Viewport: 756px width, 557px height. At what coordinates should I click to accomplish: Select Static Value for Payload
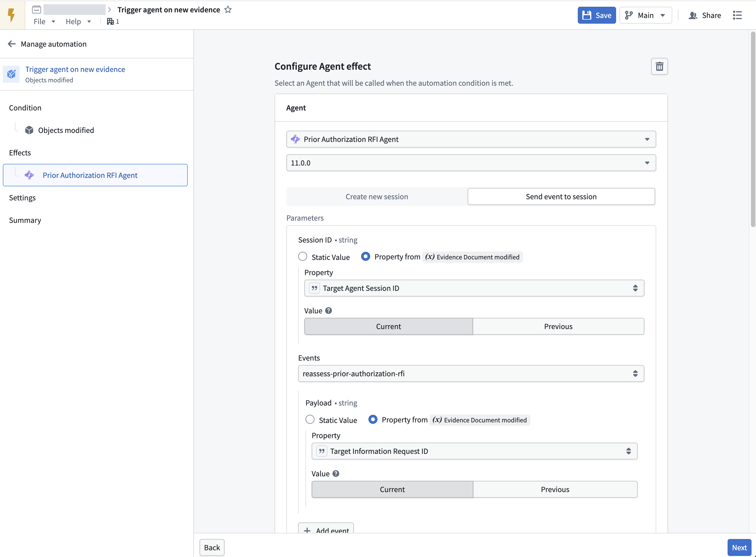coord(310,419)
